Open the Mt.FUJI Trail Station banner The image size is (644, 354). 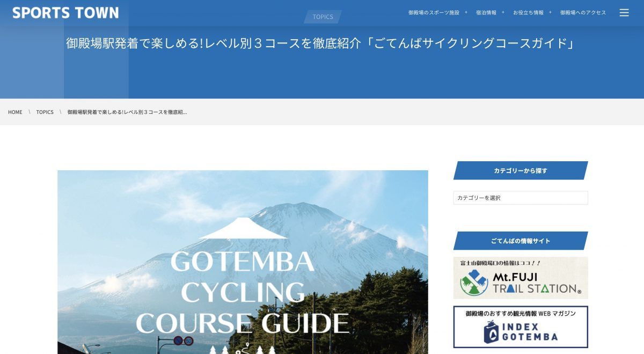(521, 278)
